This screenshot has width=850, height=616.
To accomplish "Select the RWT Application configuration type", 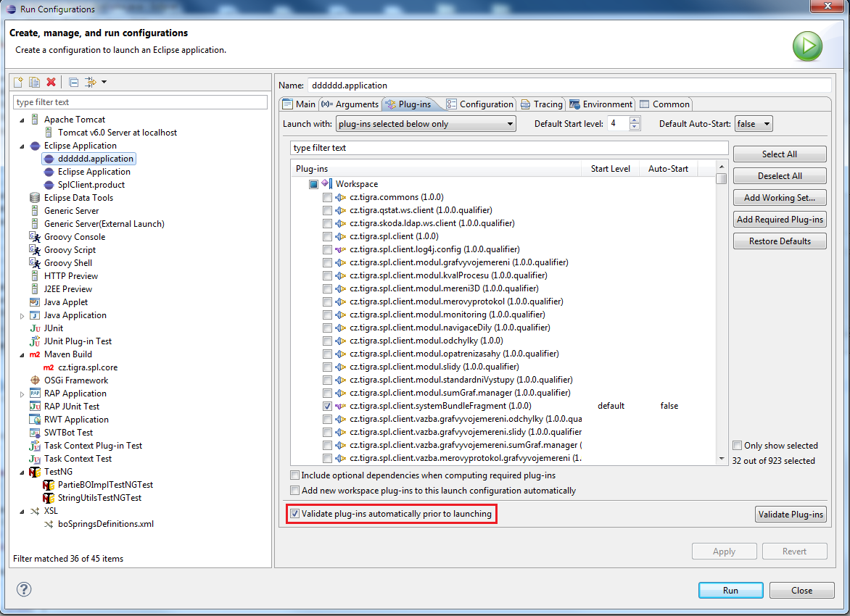I will tap(76, 420).
